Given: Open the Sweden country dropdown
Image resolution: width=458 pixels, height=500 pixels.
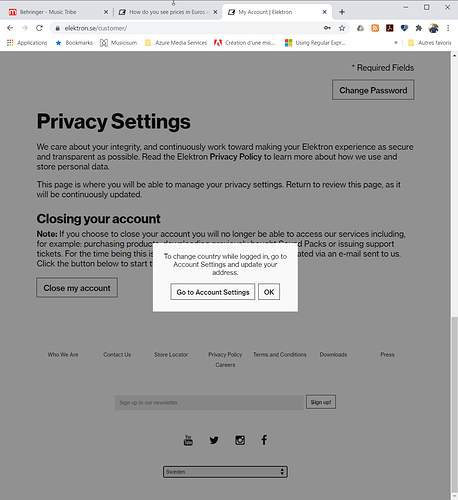Looking at the screenshot, I should pyautogui.click(x=225, y=472).
